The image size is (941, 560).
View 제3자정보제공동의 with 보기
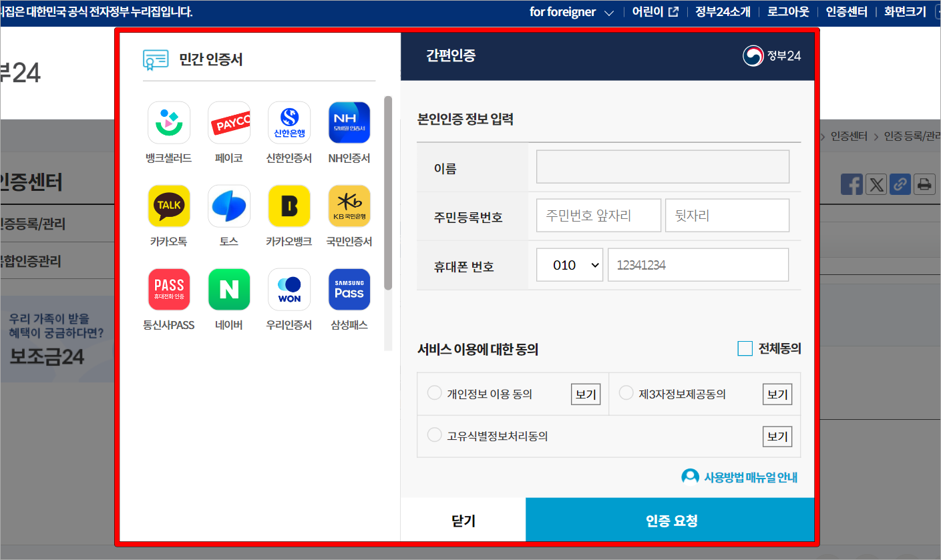[777, 394]
